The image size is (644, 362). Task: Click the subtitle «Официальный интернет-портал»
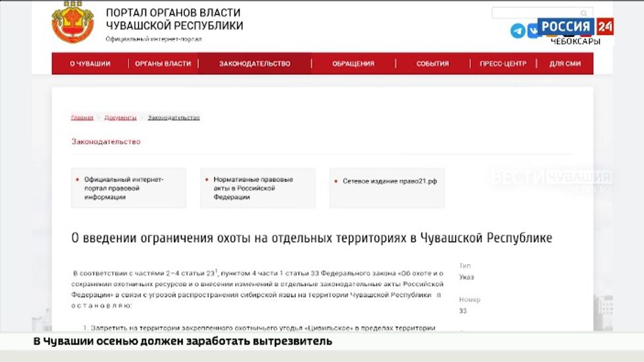pos(154,39)
